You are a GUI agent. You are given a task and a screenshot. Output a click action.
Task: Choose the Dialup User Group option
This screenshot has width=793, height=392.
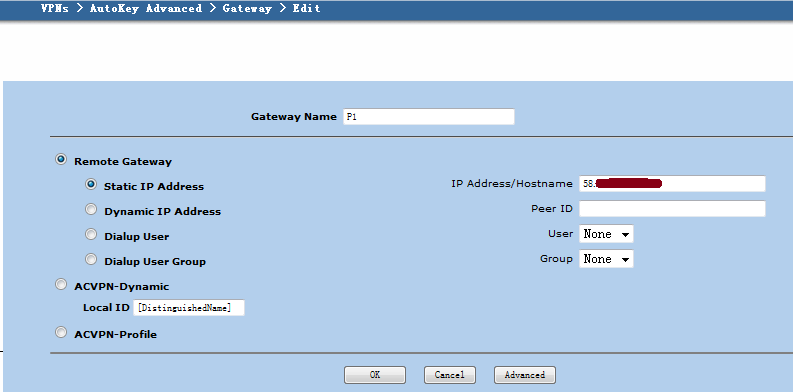[91, 260]
